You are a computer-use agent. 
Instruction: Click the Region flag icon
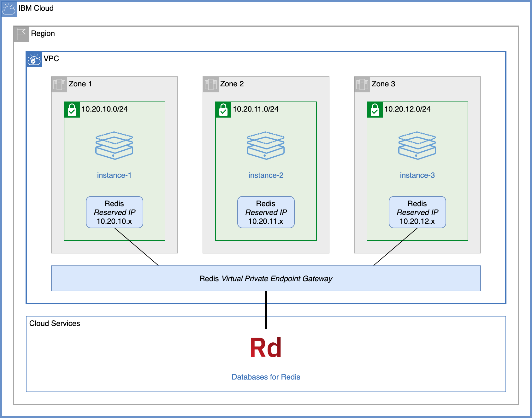21,34
